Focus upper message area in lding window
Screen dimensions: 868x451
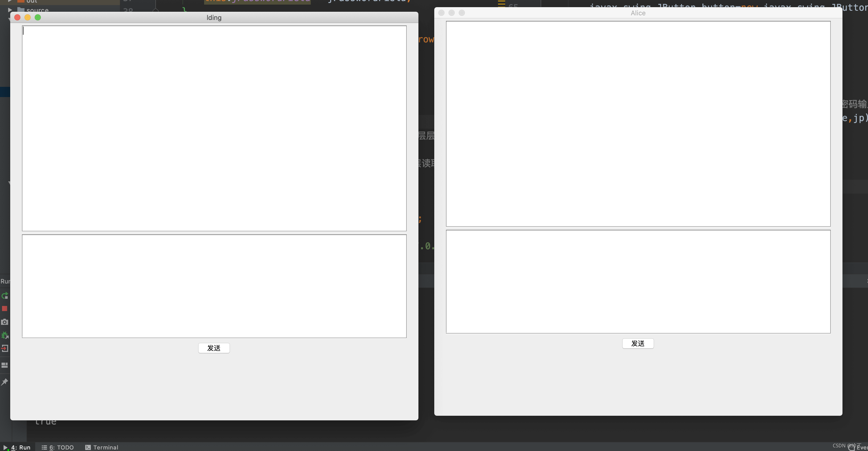pyautogui.click(x=214, y=128)
